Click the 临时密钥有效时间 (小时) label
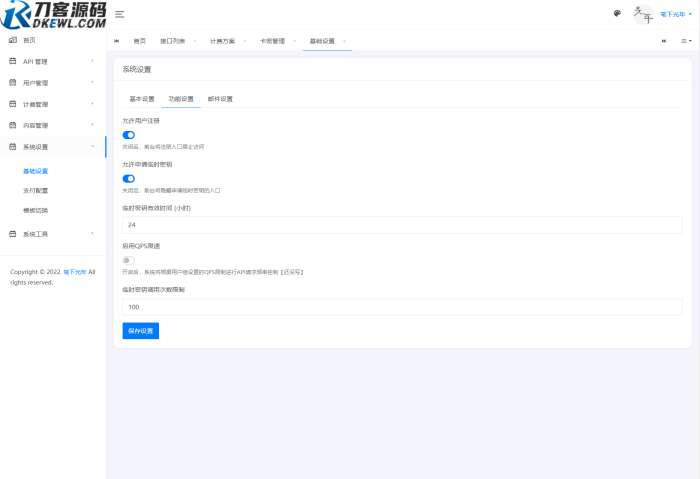 point(156,208)
